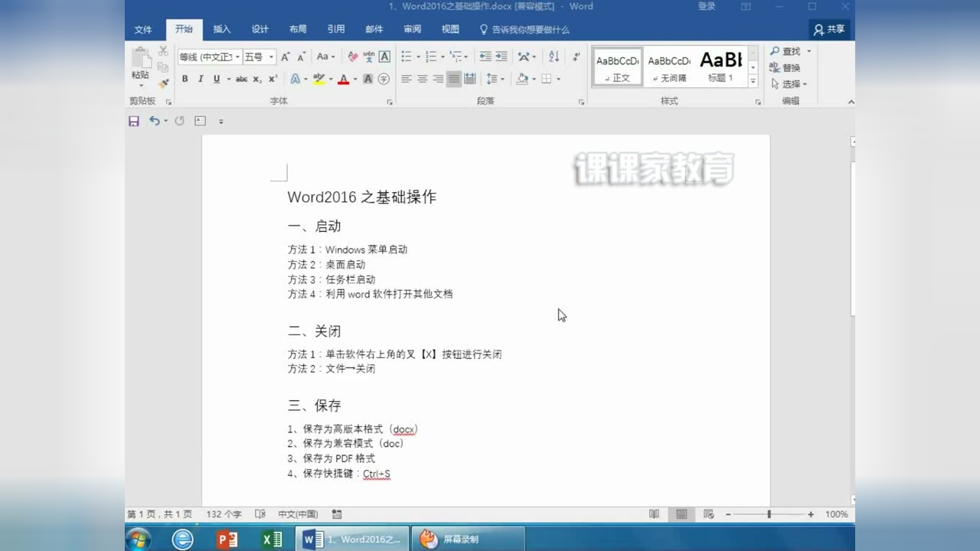
Task: Align text right
Action: coord(438,79)
